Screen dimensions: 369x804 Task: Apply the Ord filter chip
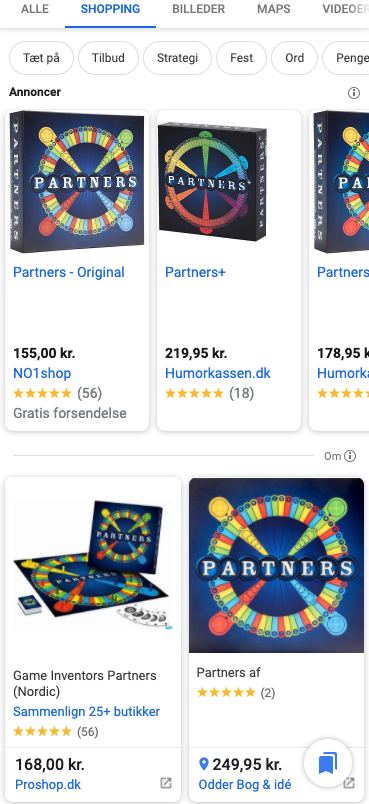(295, 58)
